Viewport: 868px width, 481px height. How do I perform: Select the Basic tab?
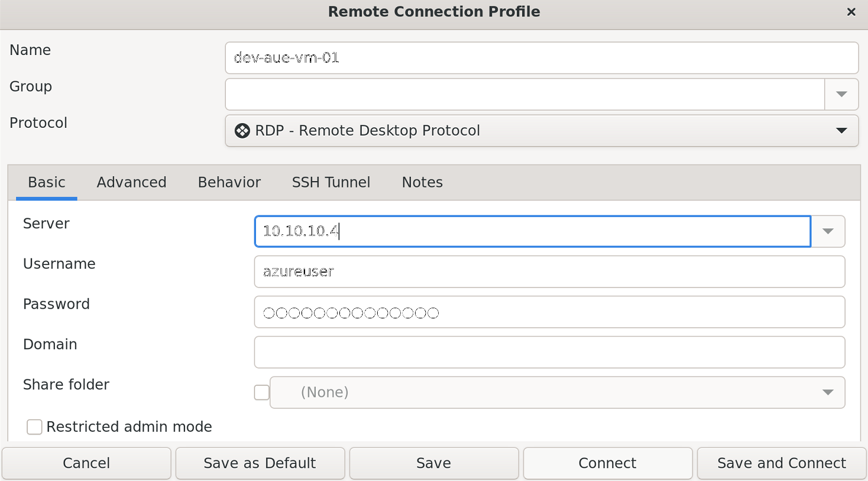click(46, 182)
